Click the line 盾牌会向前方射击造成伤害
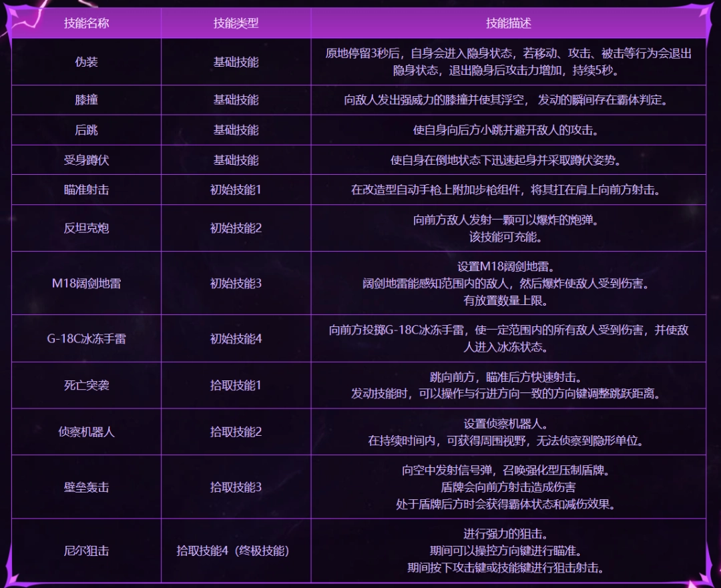Image resolution: width=721 pixels, height=588 pixels. coord(508,487)
